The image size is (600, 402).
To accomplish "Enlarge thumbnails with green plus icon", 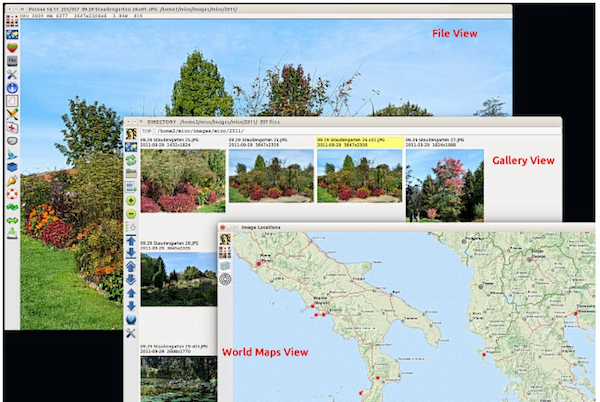I will point(131,200).
